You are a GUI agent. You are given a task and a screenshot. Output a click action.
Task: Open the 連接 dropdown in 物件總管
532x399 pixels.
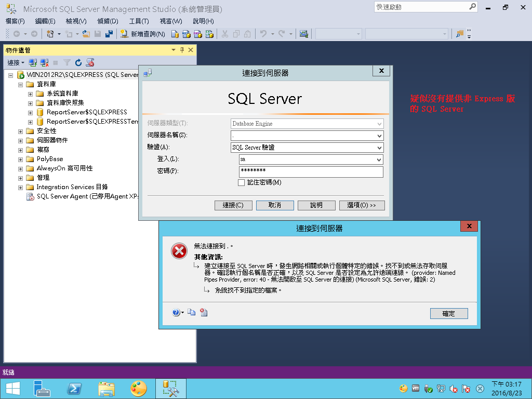[16, 62]
